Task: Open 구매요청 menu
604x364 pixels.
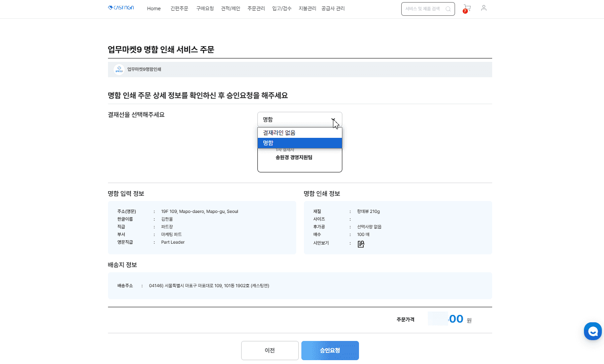Action: 205,9
